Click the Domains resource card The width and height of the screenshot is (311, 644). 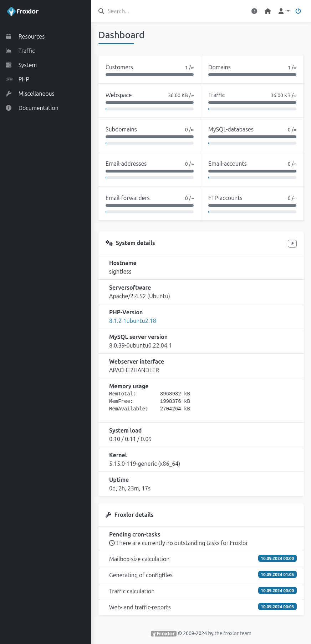(252, 70)
